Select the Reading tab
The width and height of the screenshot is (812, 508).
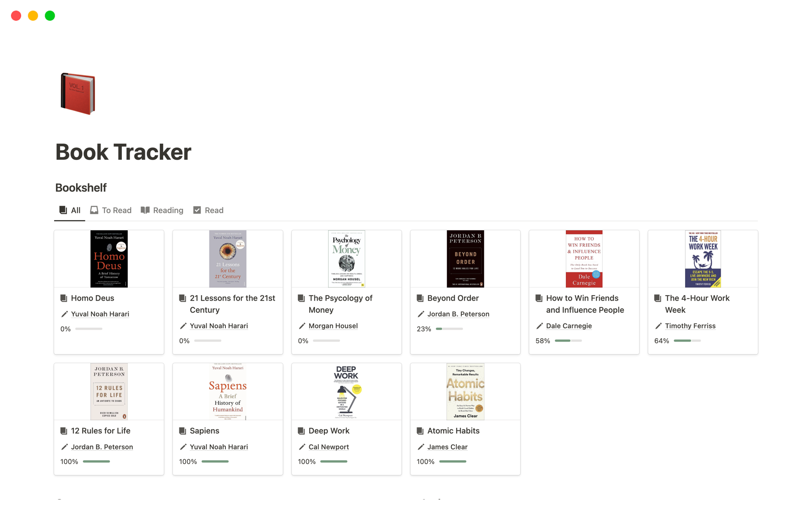coord(162,210)
